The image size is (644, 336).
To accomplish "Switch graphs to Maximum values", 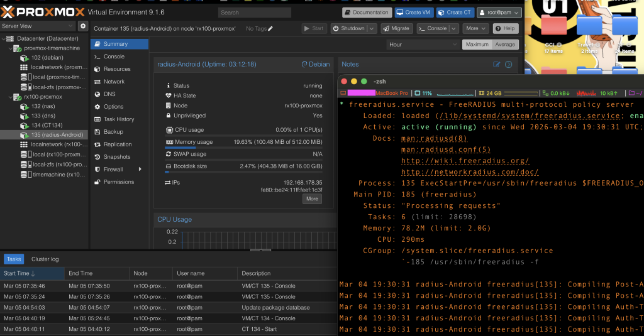I will coord(477,45).
